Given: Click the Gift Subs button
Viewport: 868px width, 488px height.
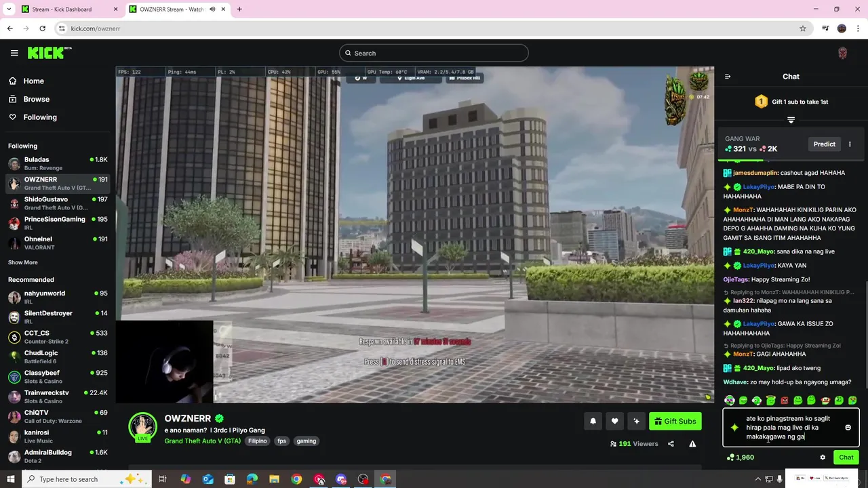Looking at the screenshot, I should (675, 421).
